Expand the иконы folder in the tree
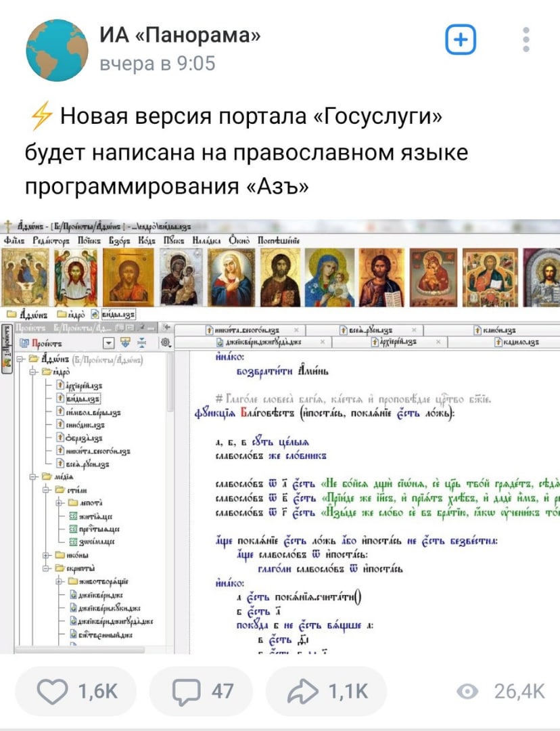 click(46, 555)
